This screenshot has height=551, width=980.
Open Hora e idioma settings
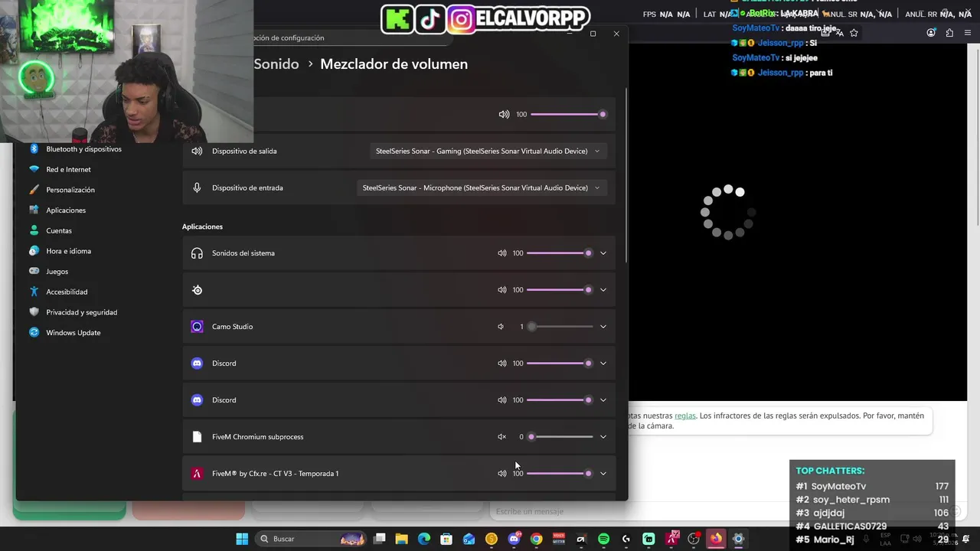tap(68, 251)
